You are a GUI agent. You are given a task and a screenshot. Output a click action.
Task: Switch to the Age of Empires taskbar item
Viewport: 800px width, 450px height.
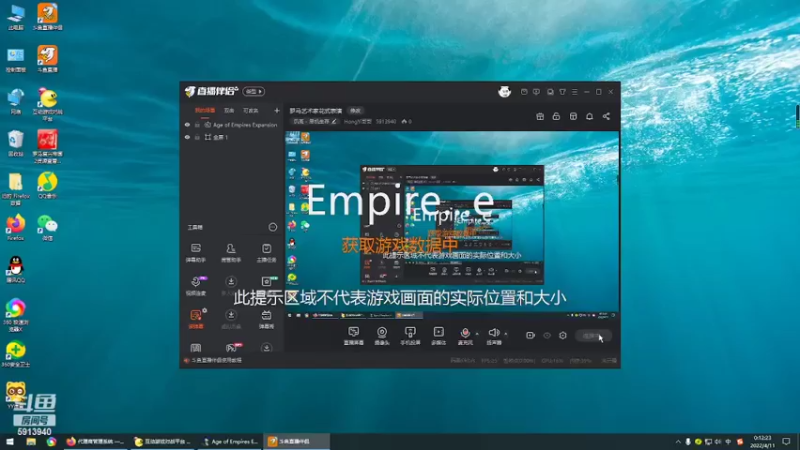[x=230, y=442]
